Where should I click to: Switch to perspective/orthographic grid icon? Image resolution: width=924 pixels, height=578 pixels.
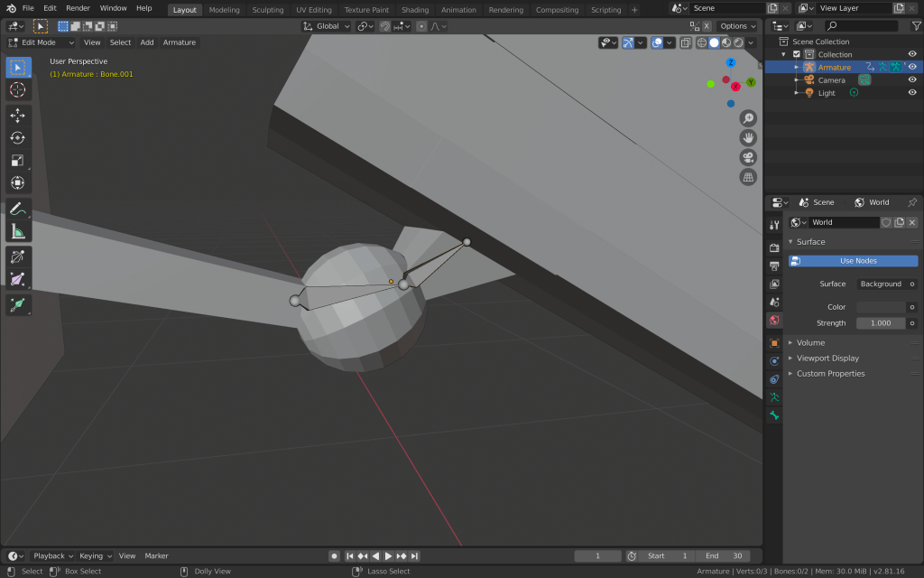[748, 177]
